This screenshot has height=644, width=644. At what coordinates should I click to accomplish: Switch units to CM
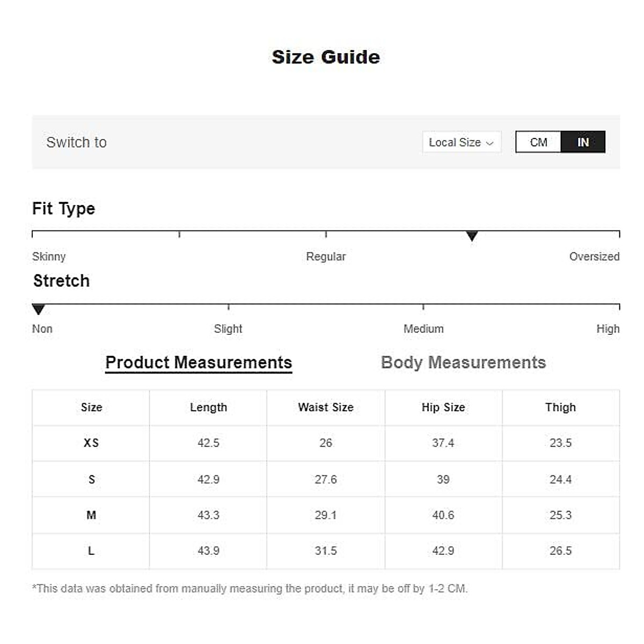[x=538, y=142]
